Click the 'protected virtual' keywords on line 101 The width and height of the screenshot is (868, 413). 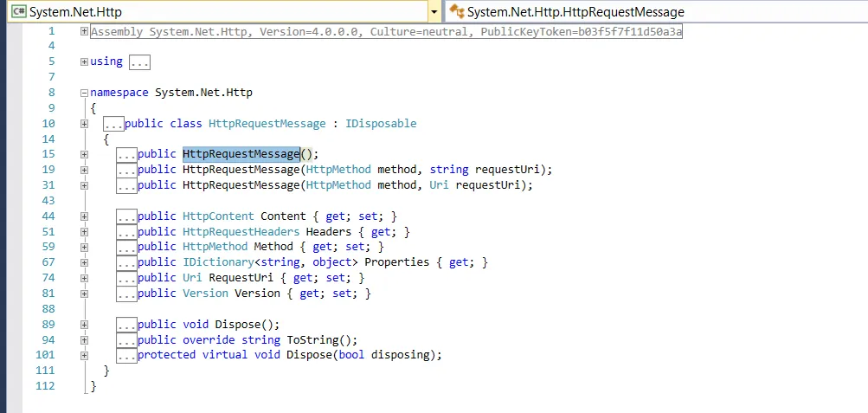coord(192,354)
